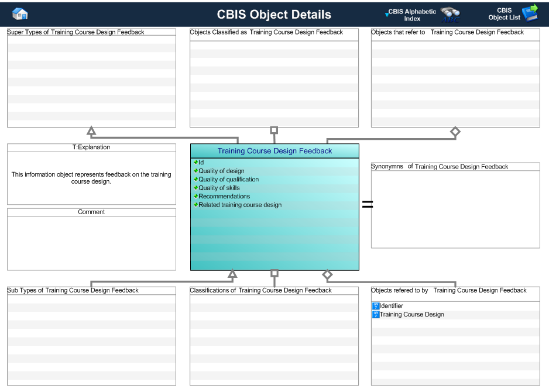Open the Training Course Design referenced object
The height and width of the screenshot is (392, 549).
412,314
